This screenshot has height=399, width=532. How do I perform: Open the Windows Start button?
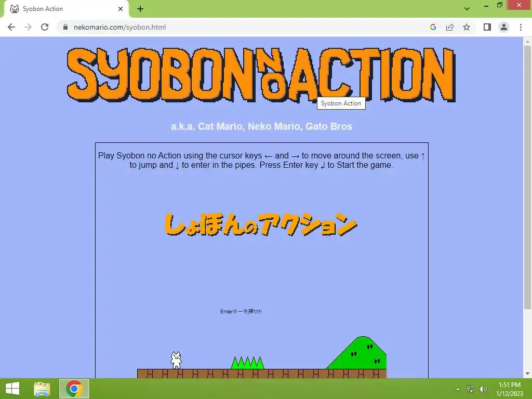click(12, 389)
